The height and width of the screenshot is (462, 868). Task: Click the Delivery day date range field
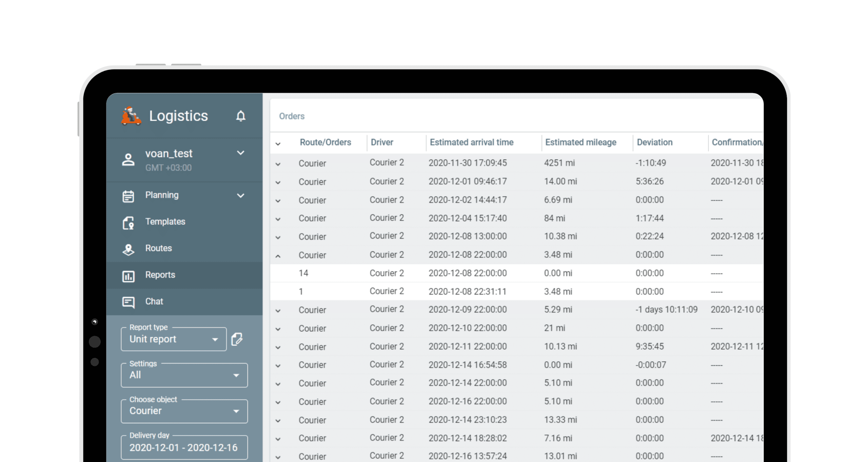coord(184,448)
